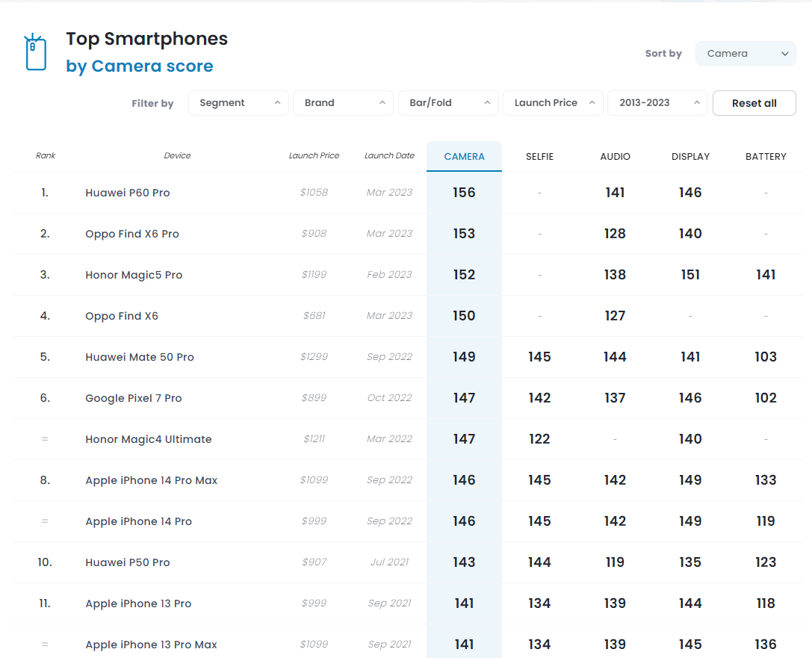This screenshot has width=812, height=658.
Task: Expand the Segment filter
Action: coord(238,103)
